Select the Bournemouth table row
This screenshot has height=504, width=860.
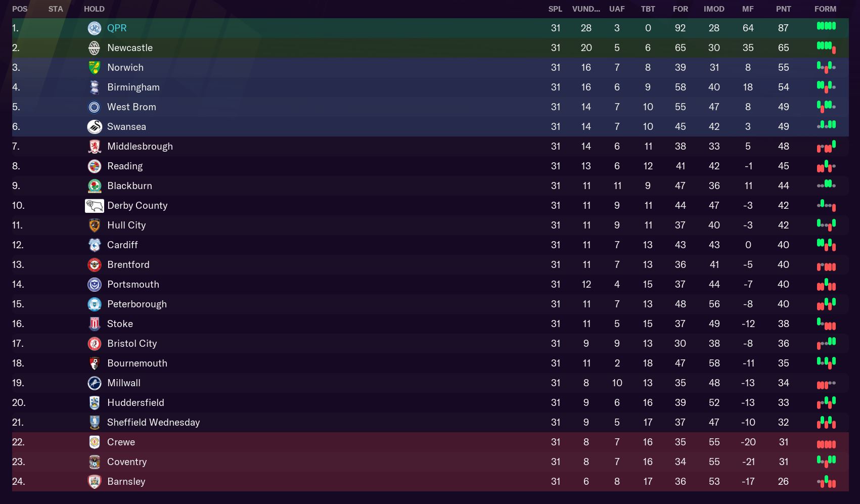coord(354,363)
